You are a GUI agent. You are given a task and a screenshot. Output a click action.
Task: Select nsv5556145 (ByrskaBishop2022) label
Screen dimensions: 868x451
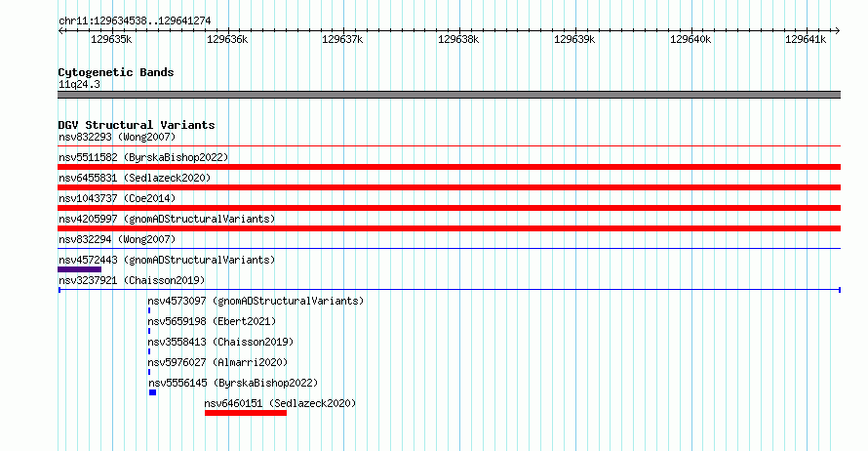point(233,383)
